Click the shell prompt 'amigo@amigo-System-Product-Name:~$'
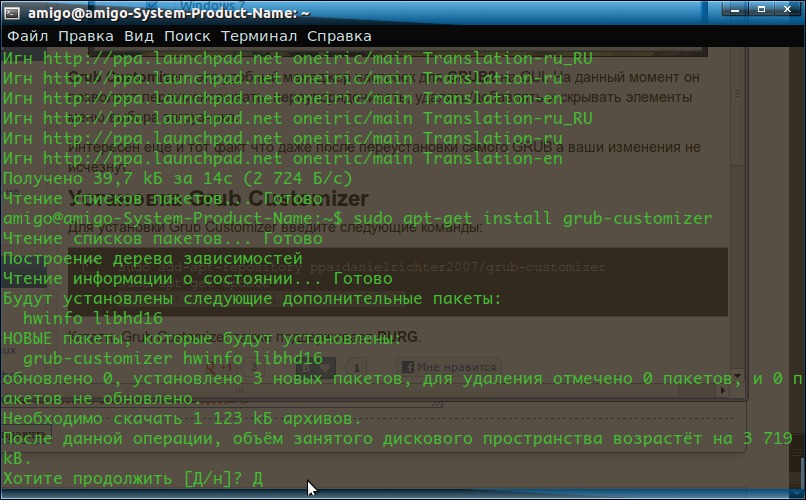This screenshot has height=500, width=806. pyautogui.click(x=173, y=218)
